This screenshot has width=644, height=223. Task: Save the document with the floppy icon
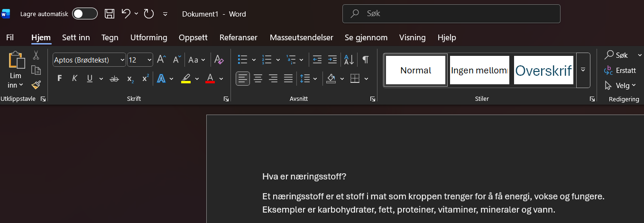(x=110, y=14)
